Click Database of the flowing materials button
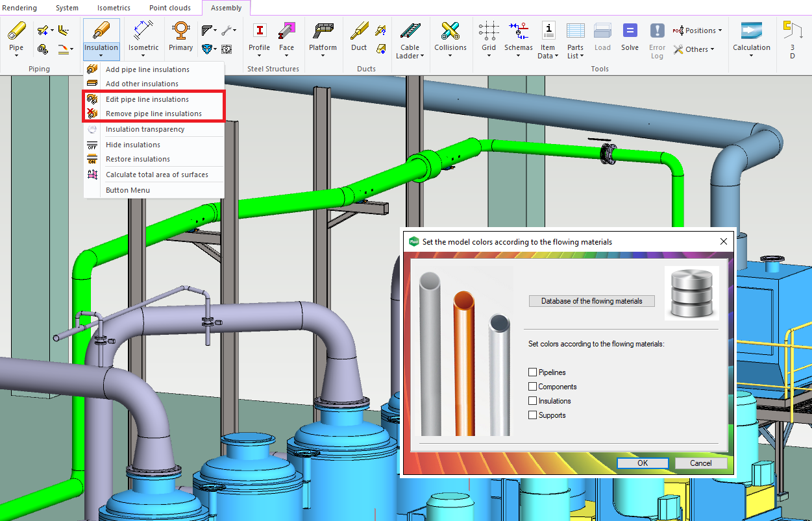Image resolution: width=812 pixels, height=521 pixels. point(591,301)
